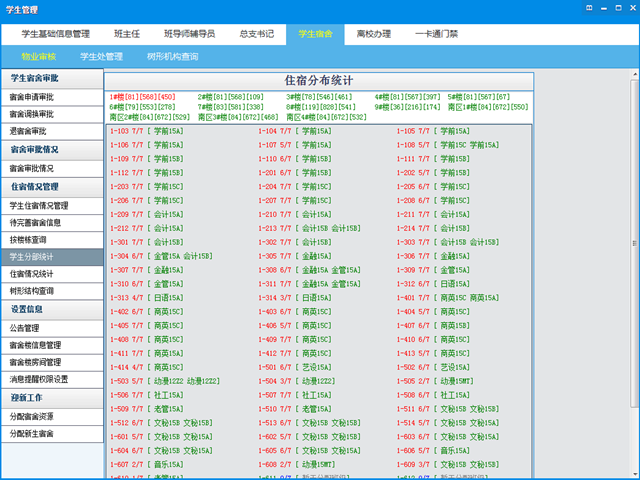Go to the 离校办理 tab

pos(373,33)
